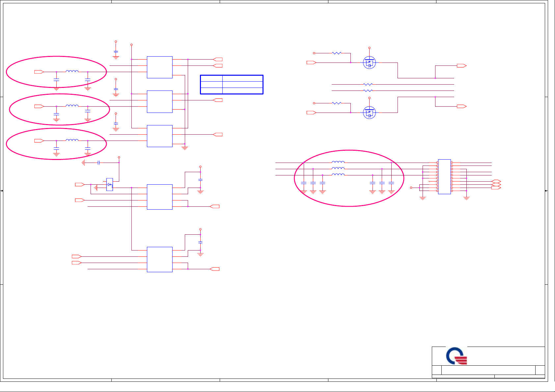
Task: Select the resistor feeding the lower MOSFET gate
Action: tap(337, 103)
